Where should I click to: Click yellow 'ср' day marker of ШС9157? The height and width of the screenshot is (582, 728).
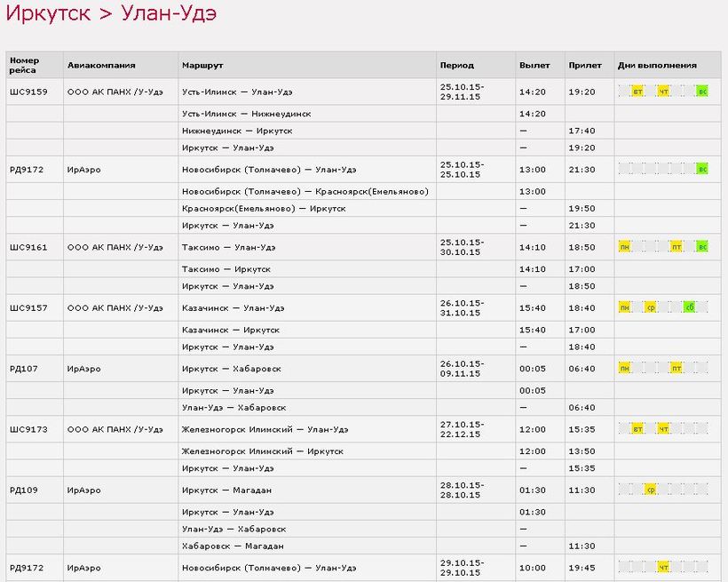pos(651,307)
